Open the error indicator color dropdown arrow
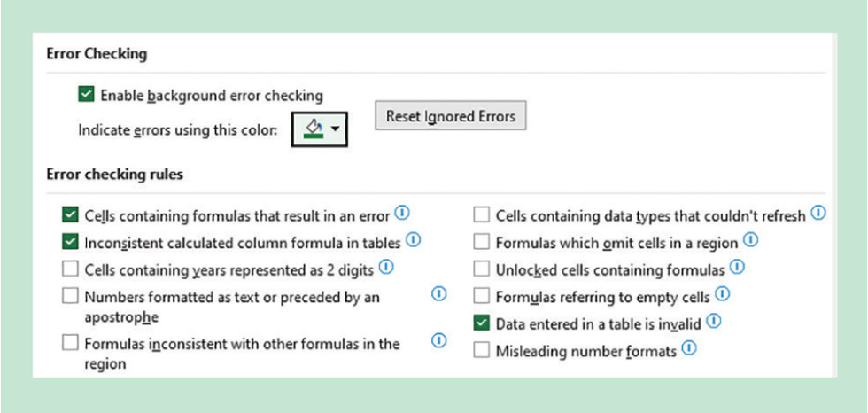 (x=335, y=129)
